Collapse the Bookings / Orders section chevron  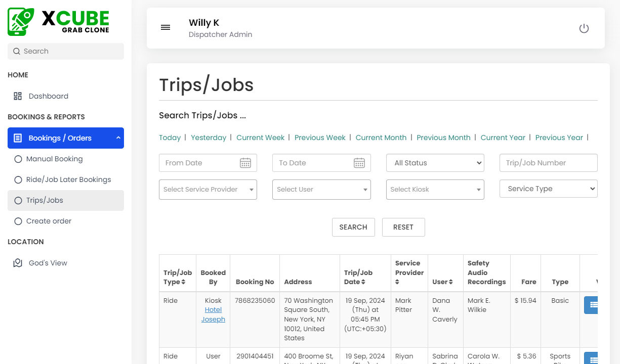[117, 138]
